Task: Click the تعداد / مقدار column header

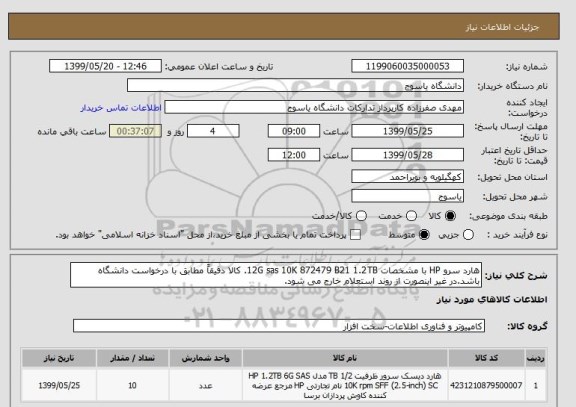Action: [132, 358]
